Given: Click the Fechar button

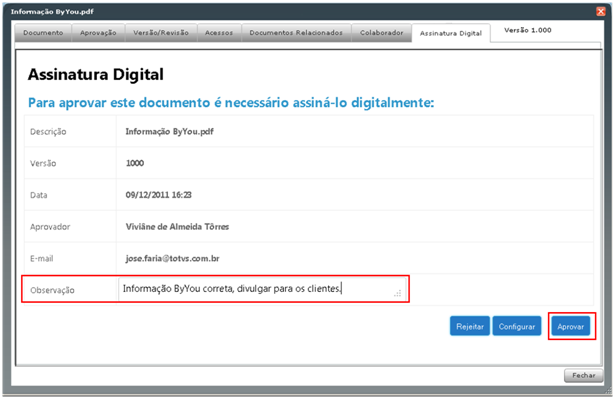Looking at the screenshot, I should pos(583,375).
